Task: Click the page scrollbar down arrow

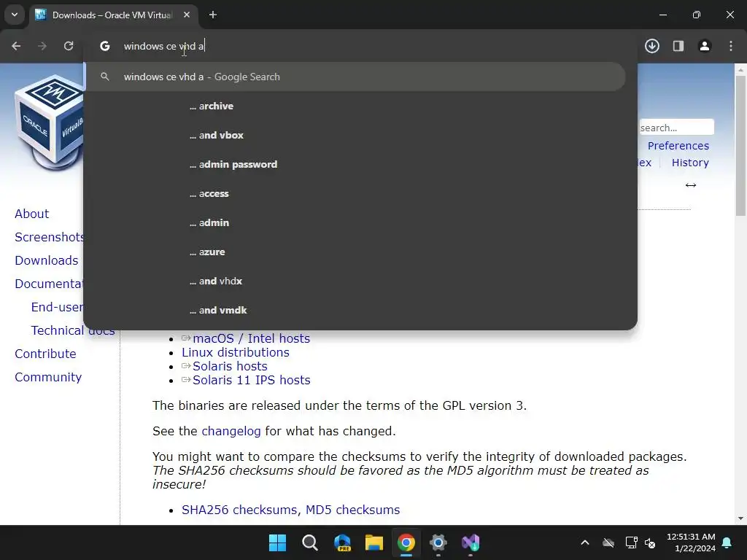Action: [741, 518]
